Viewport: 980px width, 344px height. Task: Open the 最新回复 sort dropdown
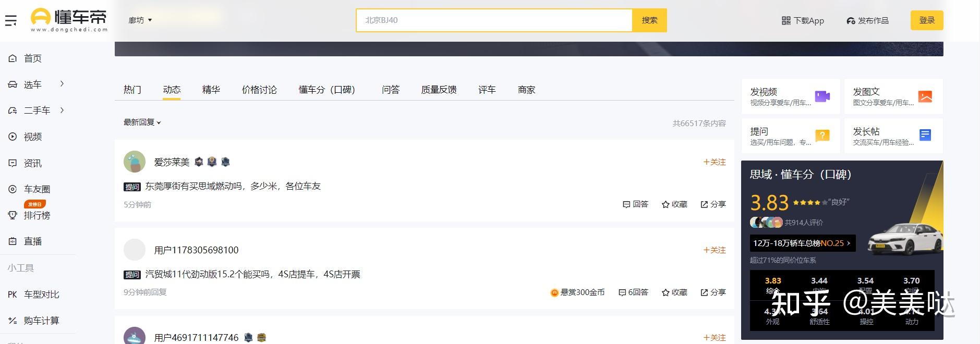(x=142, y=122)
